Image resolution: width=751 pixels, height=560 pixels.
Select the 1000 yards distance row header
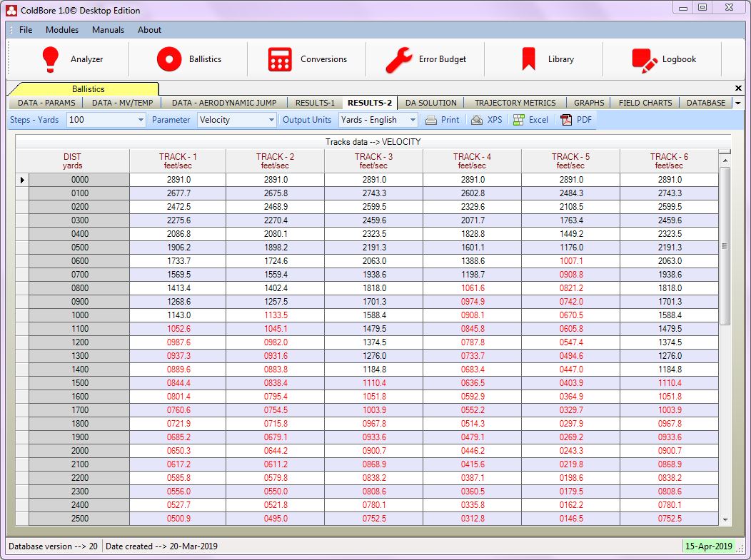click(79, 315)
